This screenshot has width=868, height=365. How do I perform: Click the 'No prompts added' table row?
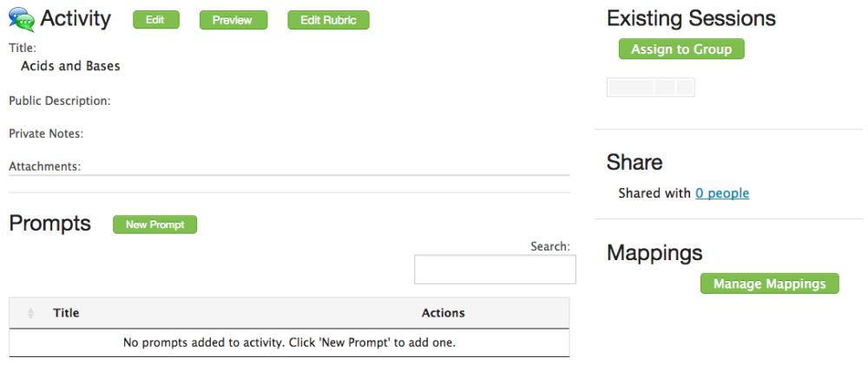(289, 342)
